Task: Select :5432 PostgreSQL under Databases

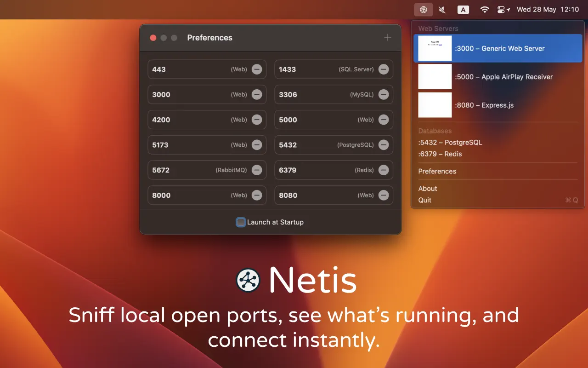Action: tap(450, 142)
